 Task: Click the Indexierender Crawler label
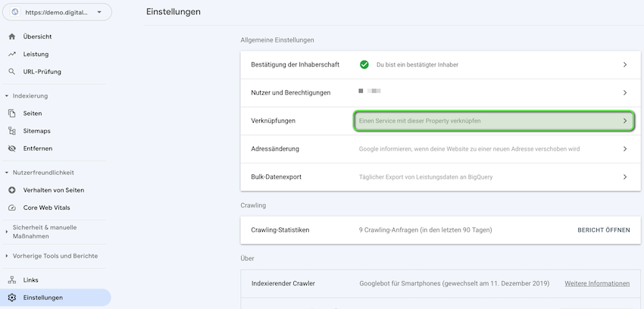click(283, 283)
